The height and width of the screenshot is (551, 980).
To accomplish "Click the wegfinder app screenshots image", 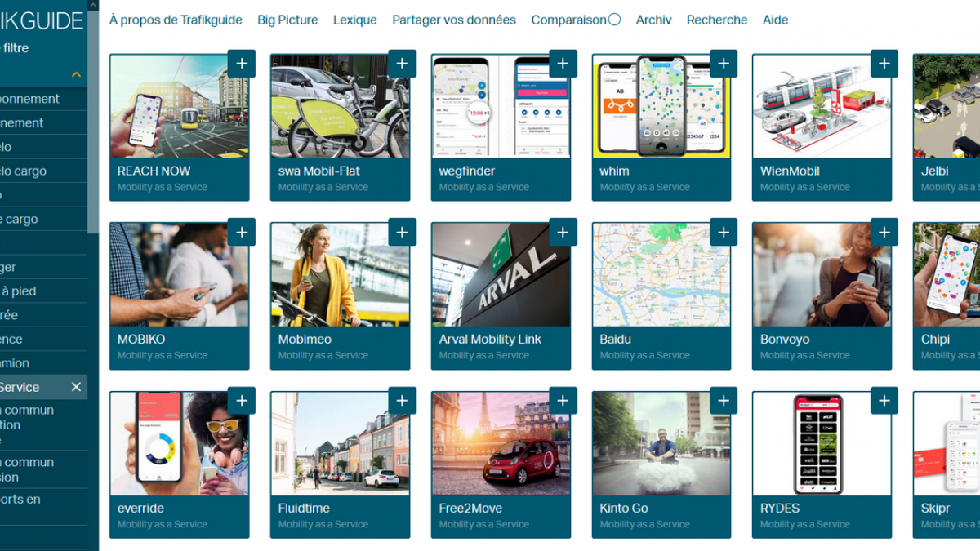I will point(501,106).
